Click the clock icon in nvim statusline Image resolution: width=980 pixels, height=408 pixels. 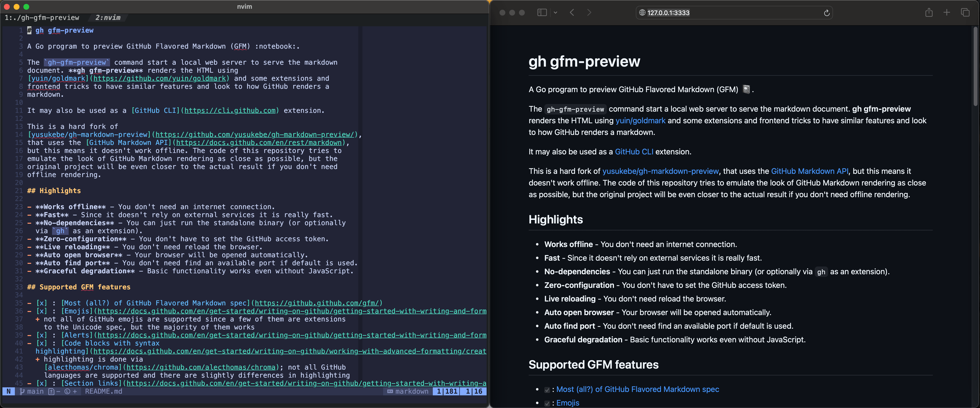(67, 391)
